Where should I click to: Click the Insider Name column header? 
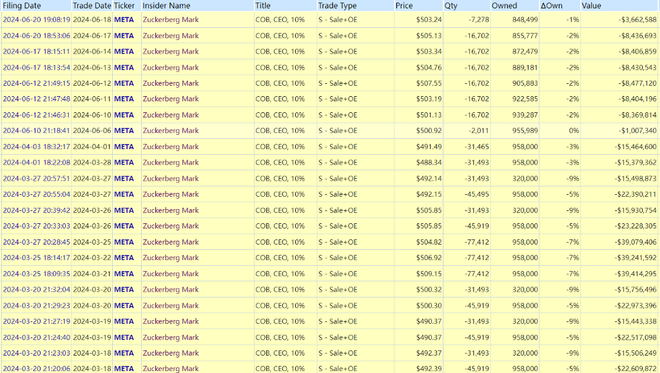[166, 6]
